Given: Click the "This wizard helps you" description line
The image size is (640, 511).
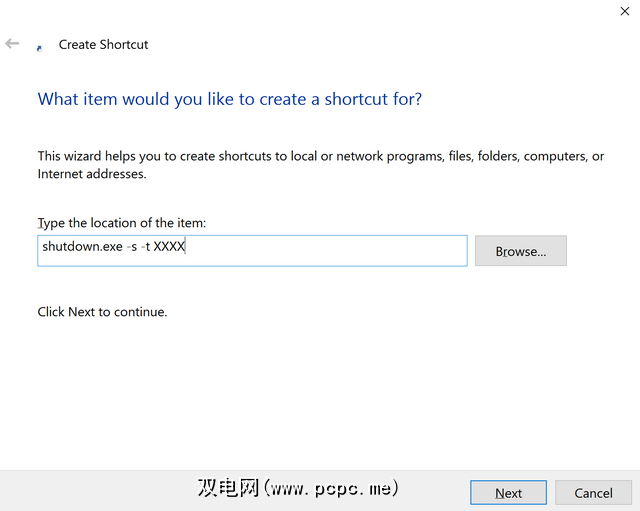Looking at the screenshot, I should 320,156.
